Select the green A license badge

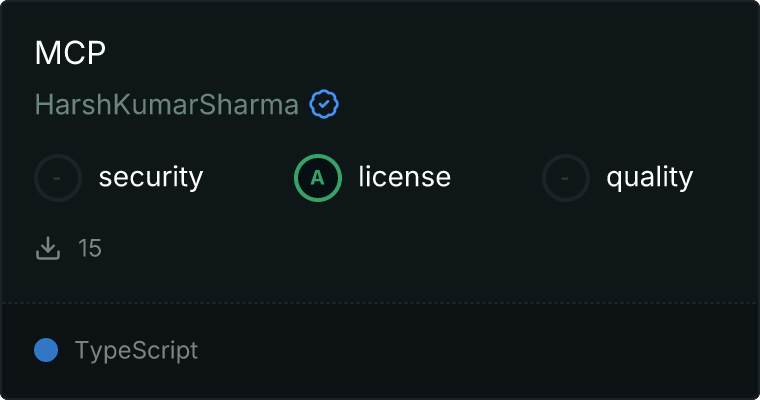point(317,178)
